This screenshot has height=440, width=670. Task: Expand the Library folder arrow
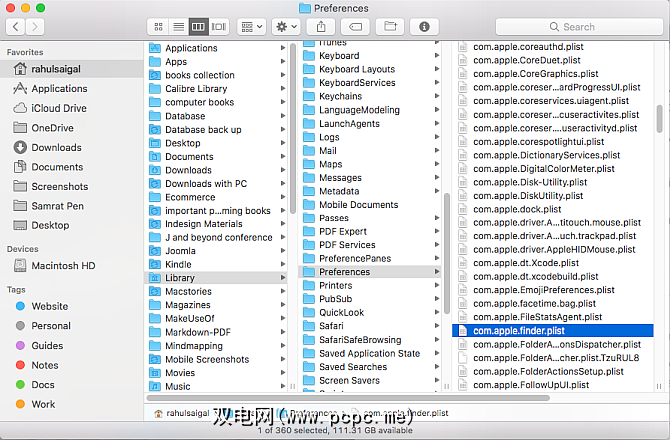point(282,278)
